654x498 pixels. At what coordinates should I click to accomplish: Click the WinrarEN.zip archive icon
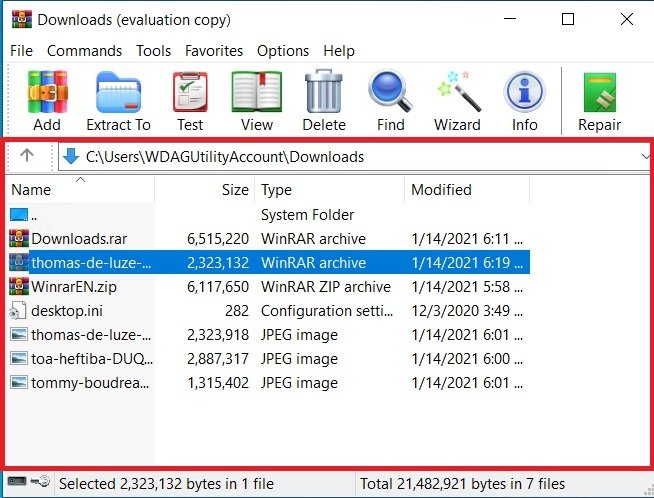click(19, 287)
